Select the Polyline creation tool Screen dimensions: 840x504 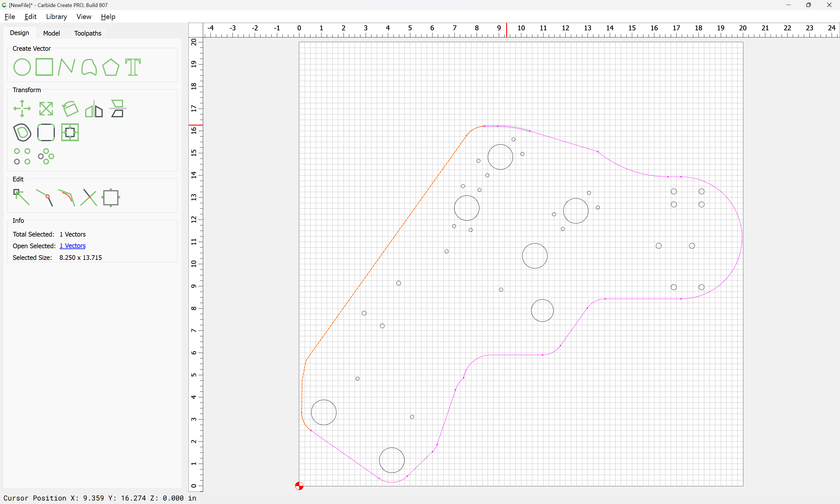66,67
